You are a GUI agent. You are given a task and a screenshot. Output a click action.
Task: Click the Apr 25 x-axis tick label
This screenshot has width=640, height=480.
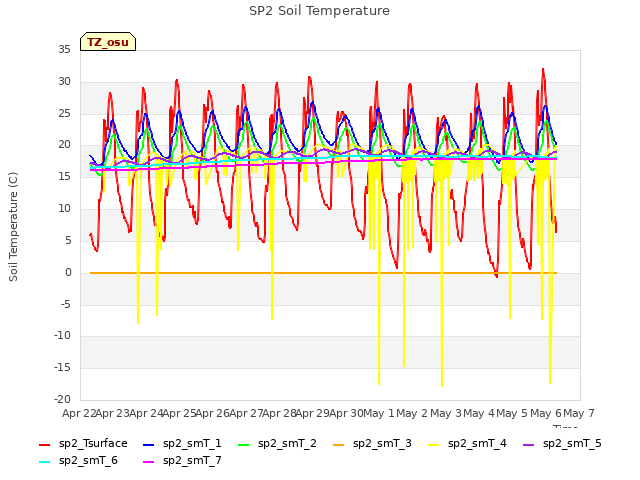pyautogui.click(x=179, y=413)
